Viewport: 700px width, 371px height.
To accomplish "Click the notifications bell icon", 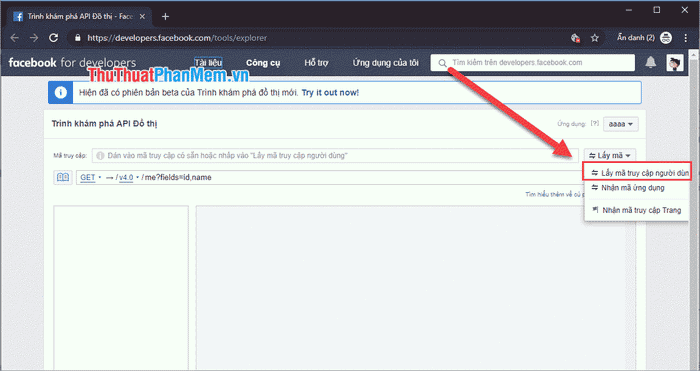I will 650,63.
